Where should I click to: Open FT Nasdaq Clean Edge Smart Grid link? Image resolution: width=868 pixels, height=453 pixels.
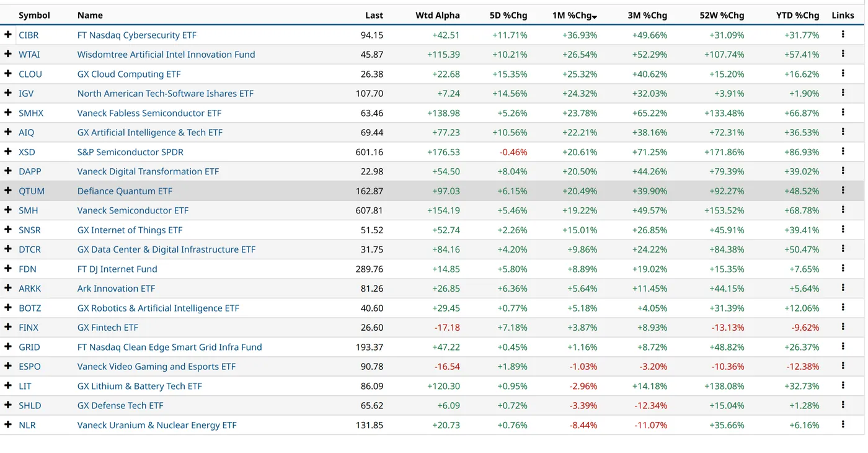[x=169, y=347]
